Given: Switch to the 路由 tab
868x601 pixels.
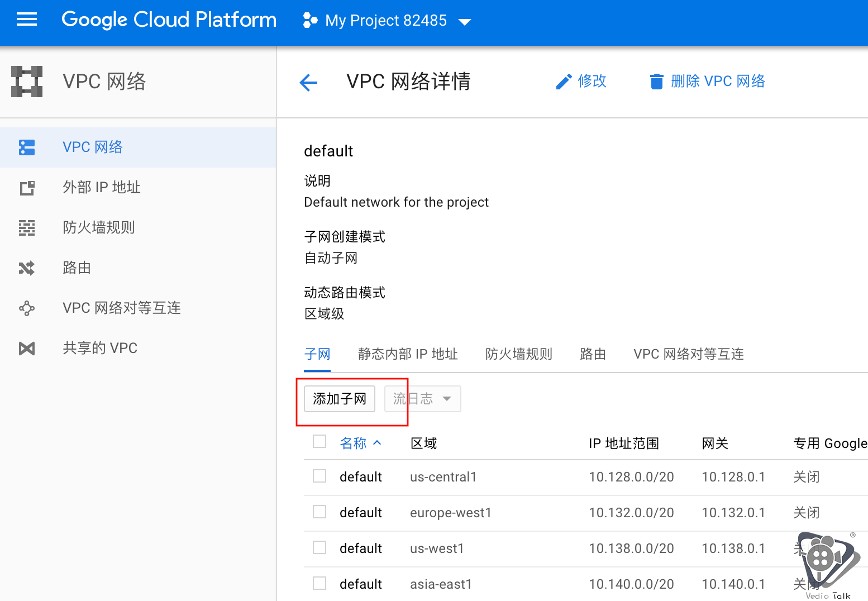Looking at the screenshot, I should pyautogui.click(x=593, y=354).
